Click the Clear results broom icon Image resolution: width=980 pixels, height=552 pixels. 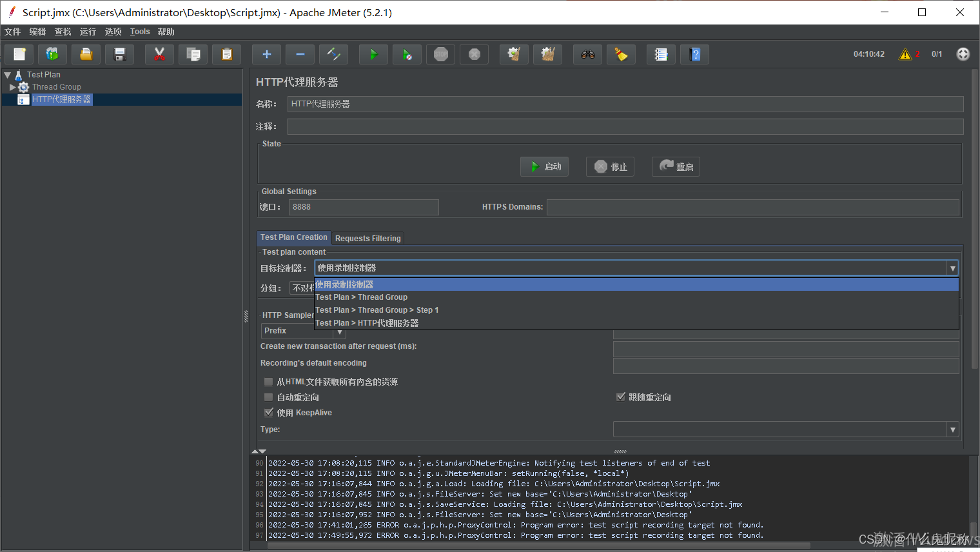pos(514,54)
